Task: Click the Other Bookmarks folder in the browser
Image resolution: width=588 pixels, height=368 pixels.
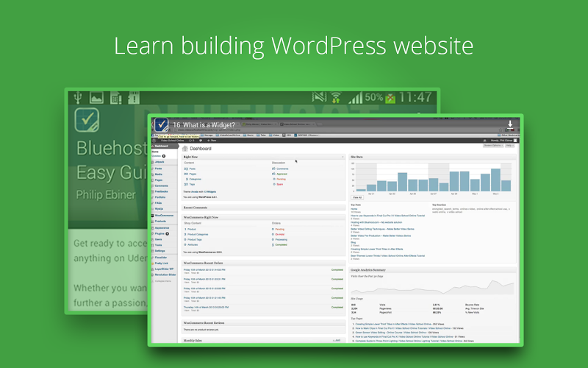Action: [509, 135]
